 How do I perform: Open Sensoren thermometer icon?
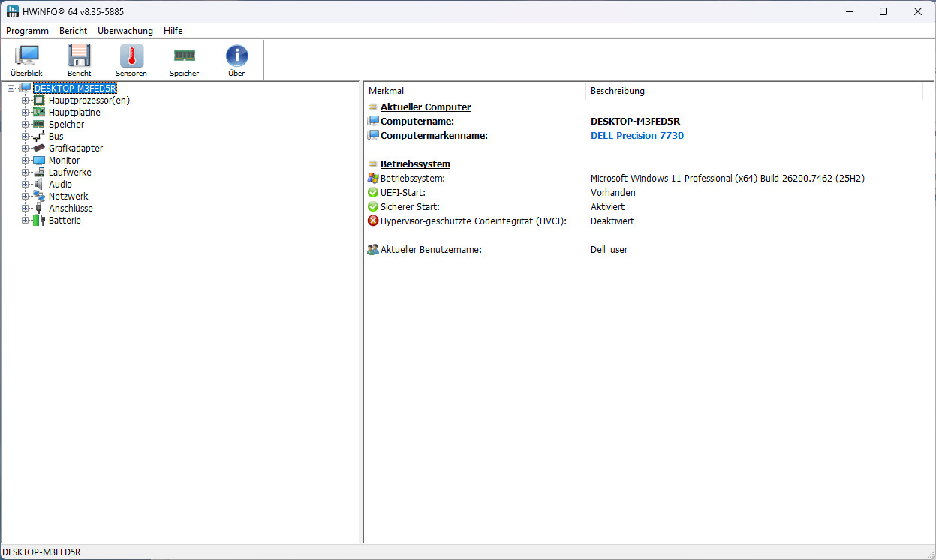pyautogui.click(x=131, y=56)
